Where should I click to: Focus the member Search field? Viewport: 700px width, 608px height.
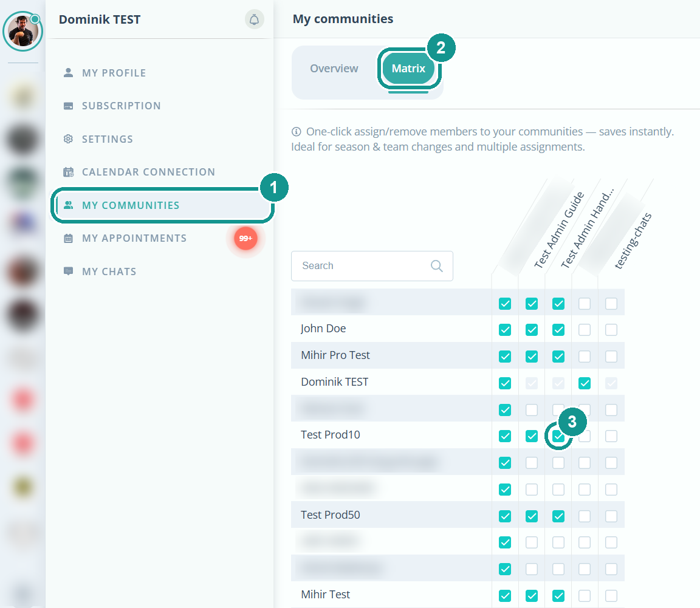pyautogui.click(x=372, y=266)
